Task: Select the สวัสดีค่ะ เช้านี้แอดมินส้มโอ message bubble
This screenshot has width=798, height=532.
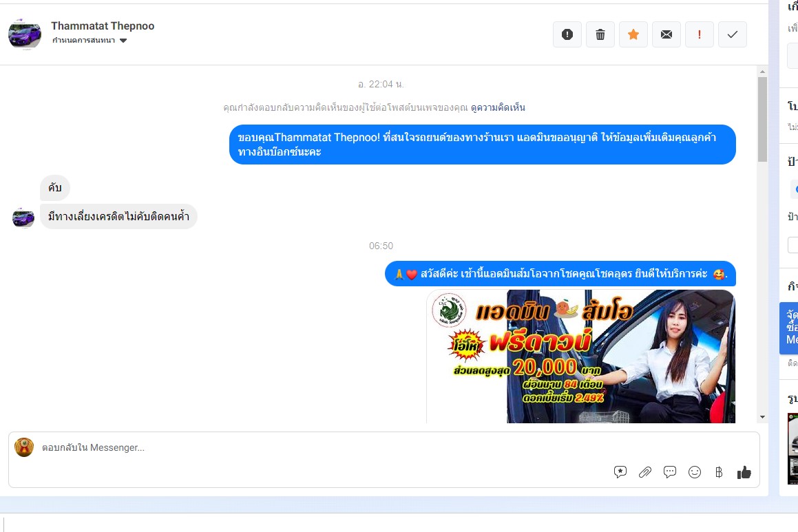Action: point(560,274)
